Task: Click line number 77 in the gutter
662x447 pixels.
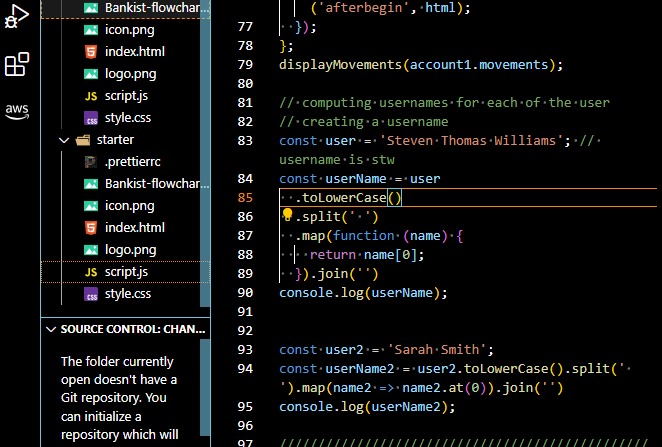Action: [245, 27]
